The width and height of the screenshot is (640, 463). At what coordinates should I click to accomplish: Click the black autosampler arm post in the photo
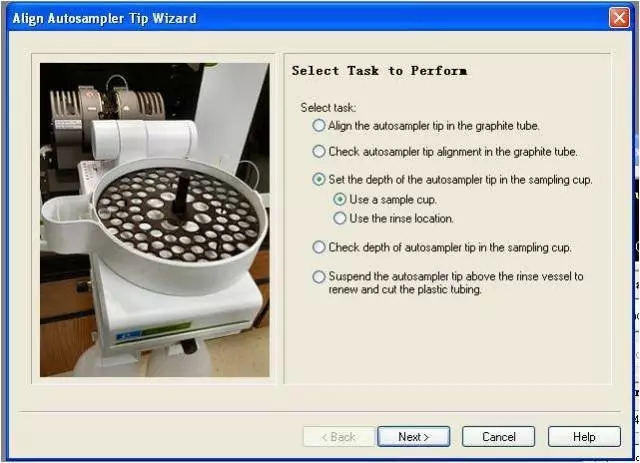(182, 195)
